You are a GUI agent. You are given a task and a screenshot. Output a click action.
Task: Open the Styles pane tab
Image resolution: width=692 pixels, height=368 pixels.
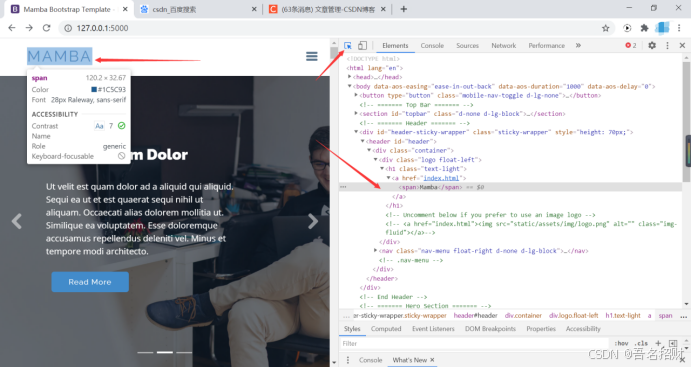coord(352,329)
